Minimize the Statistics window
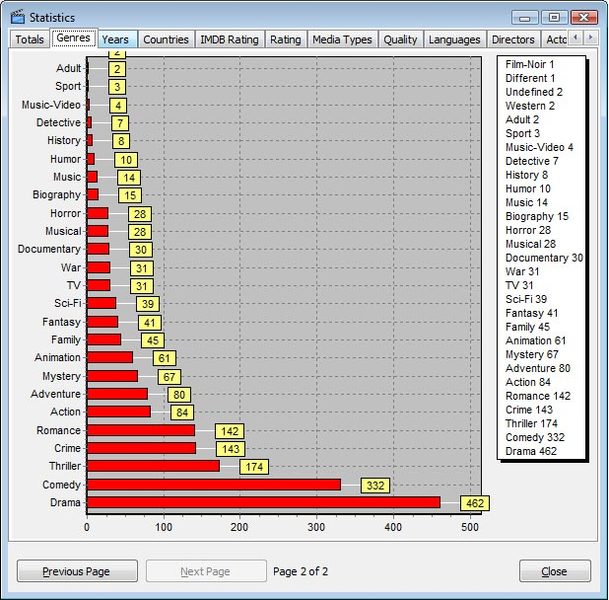The height and width of the screenshot is (600, 609). (x=525, y=17)
